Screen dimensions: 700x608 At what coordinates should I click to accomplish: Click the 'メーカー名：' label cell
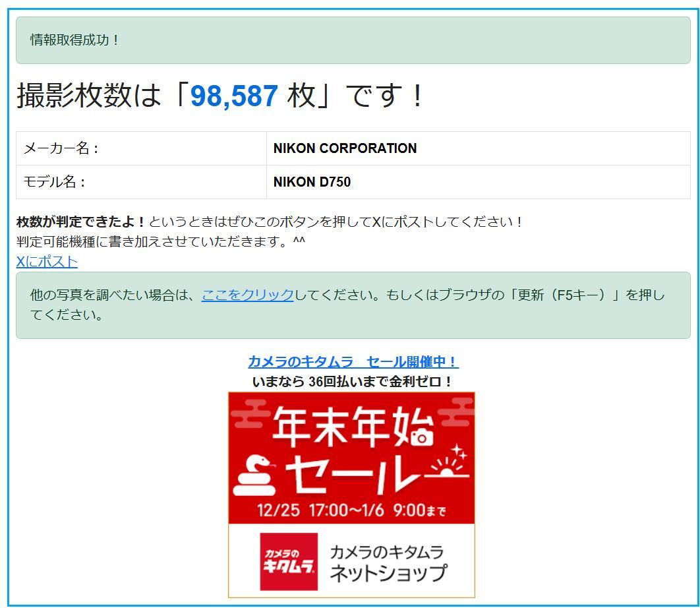pos(141,148)
